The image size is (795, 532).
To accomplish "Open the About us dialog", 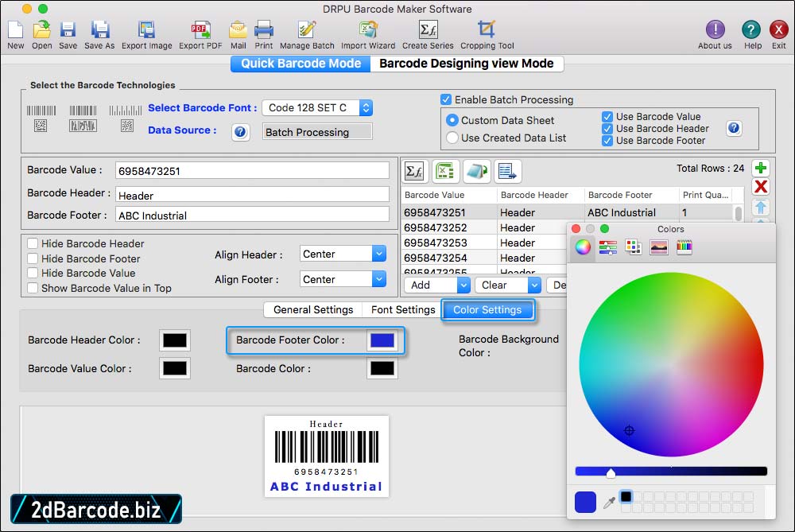I will [x=715, y=30].
